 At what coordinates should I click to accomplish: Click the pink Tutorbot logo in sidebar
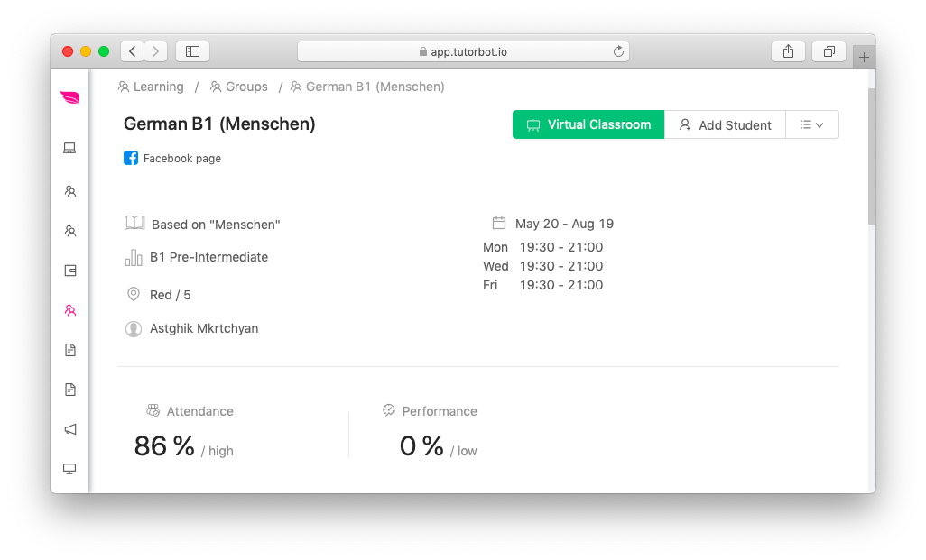(69, 97)
